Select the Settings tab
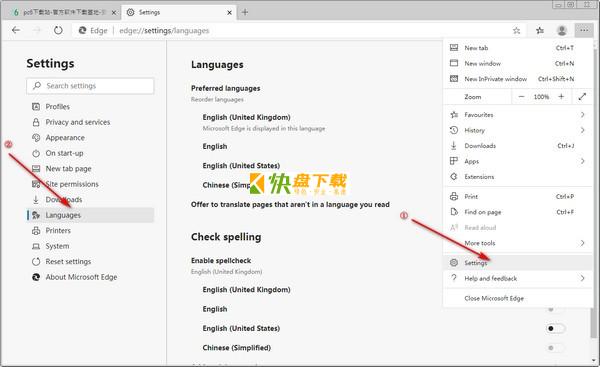The image size is (600, 367). [179, 13]
